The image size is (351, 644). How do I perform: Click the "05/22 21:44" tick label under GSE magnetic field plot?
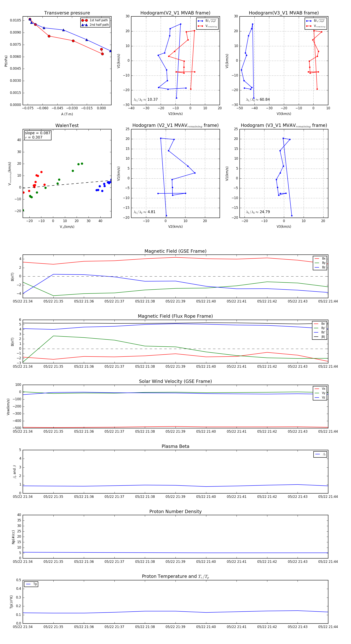(x=328, y=302)
